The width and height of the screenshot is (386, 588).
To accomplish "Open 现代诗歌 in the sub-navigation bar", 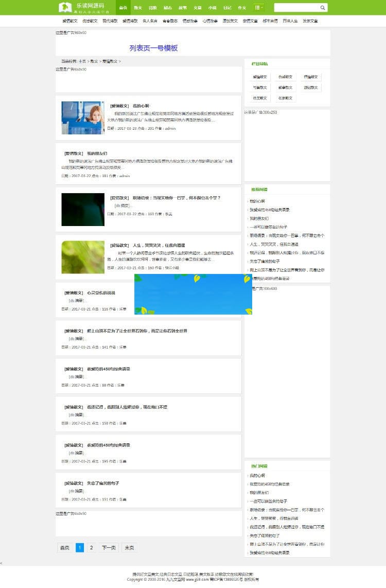I will point(110,21).
